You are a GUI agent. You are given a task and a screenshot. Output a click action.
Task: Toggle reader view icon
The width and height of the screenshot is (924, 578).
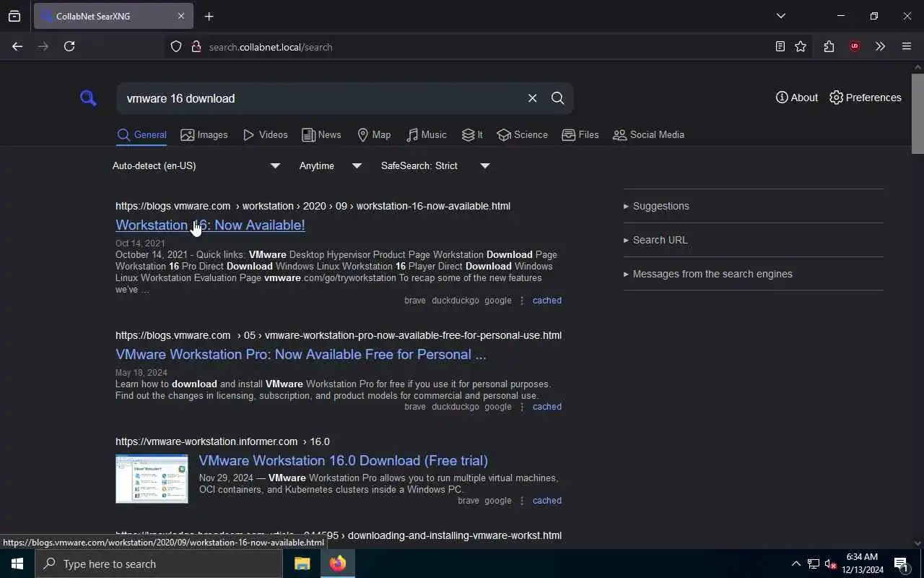tap(780, 46)
